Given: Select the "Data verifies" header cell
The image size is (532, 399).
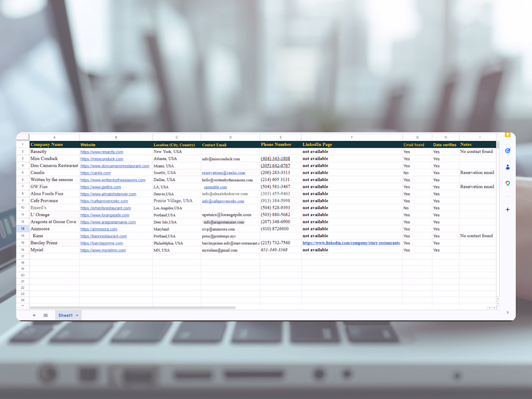Looking at the screenshot, I should coord(445,145).
